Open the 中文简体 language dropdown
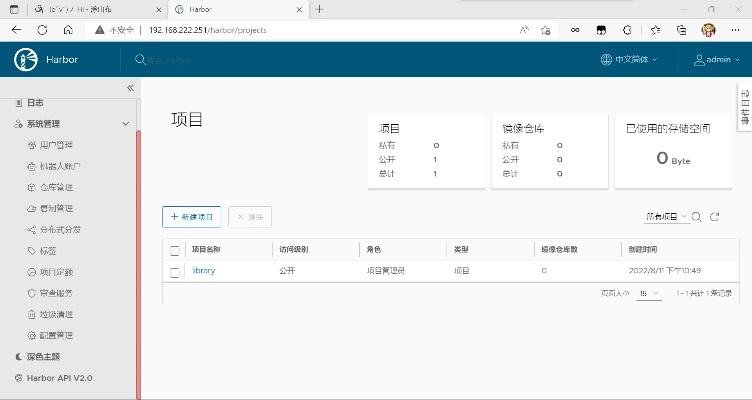The width and height of the screenshot is (752, 400). [630, 60]
